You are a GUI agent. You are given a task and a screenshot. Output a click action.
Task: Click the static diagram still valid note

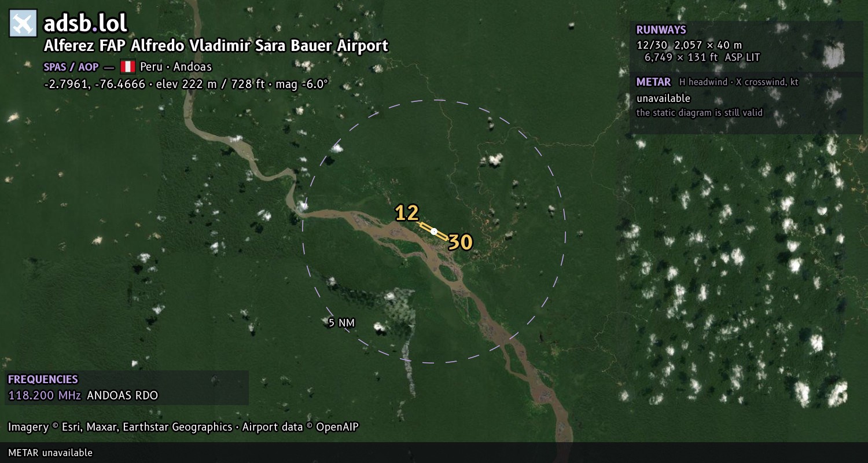click(x=700, y=113)
